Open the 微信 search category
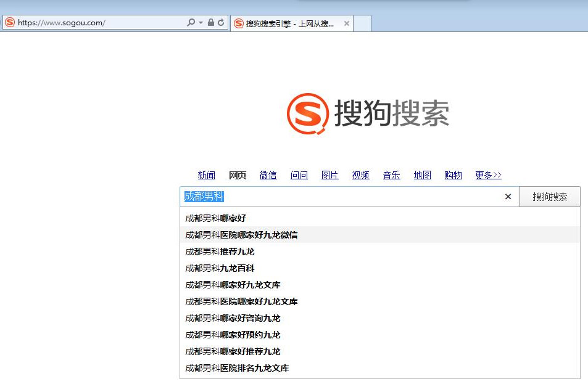The width and height of the screenshot is (588, 384). pos(268,175)
